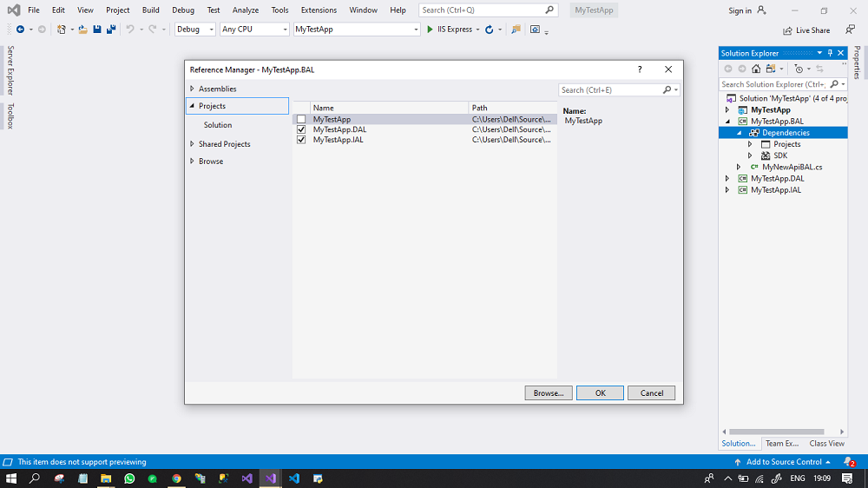Open the Debug menu

[x=183, y=10]
